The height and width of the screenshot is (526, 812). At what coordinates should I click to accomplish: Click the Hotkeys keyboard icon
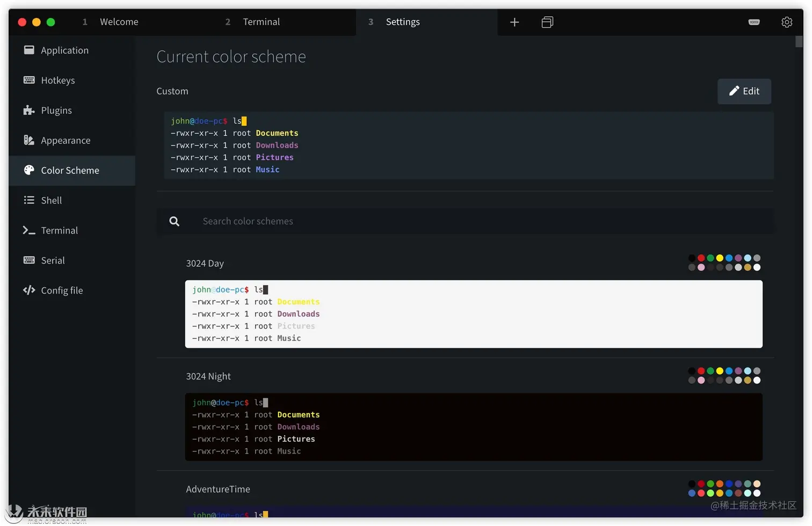(x=29, y=80)
